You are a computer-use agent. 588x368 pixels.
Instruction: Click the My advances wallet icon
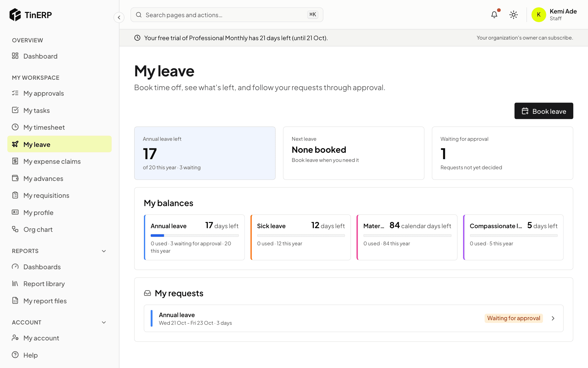tap(15, 178)
